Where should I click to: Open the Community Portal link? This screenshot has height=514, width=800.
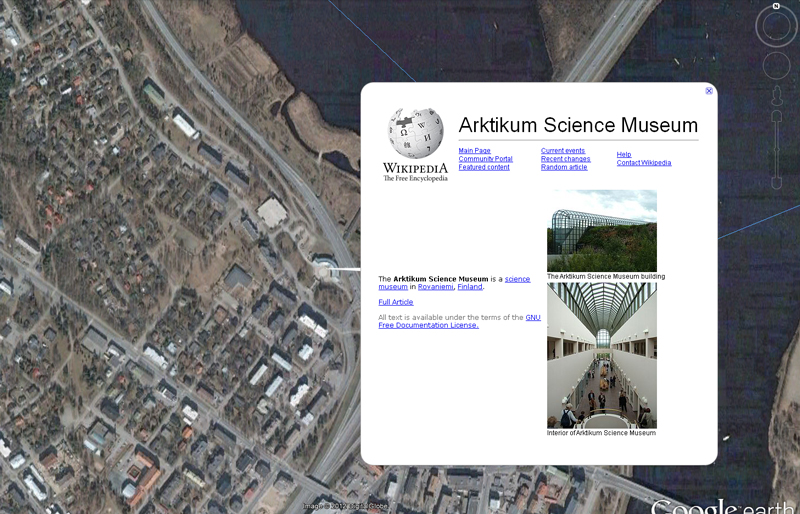coord(485,159)
